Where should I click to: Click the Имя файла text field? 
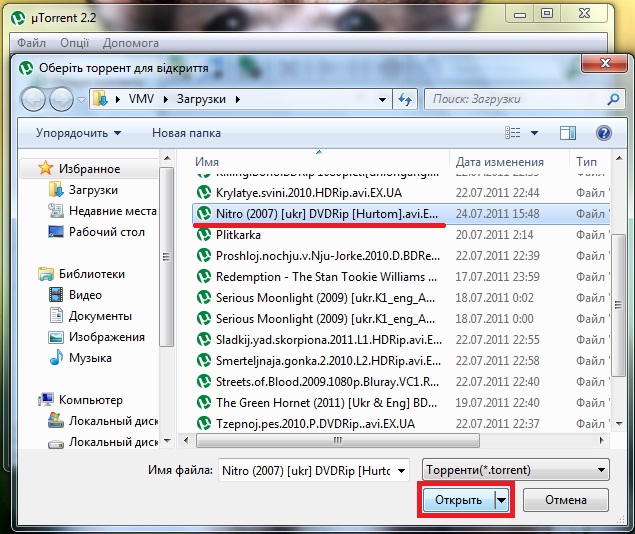(x=306, y=470)
